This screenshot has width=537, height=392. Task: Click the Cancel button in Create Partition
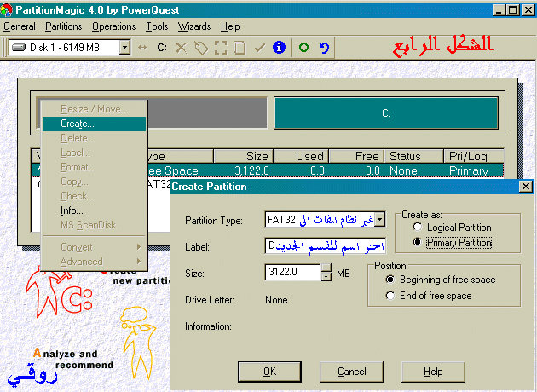pyautogui.click(x=351, y=372)
